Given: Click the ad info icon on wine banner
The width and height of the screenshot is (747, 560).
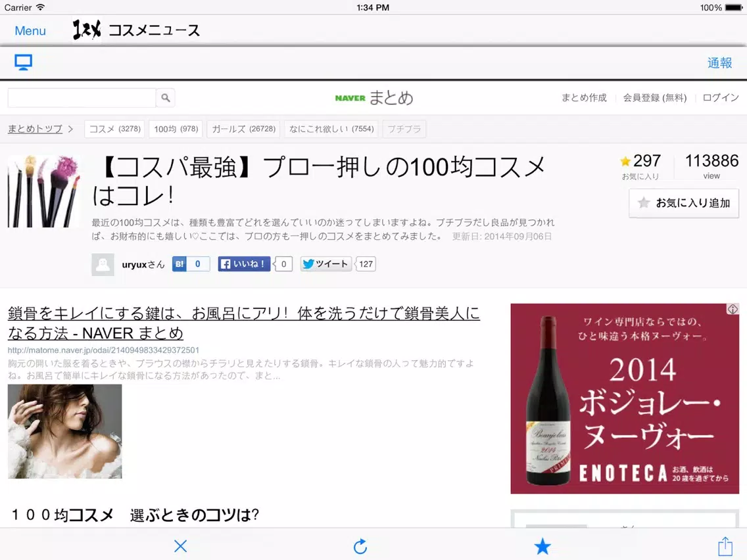Looking at the screenshot, I should click(x=733, y=309).
